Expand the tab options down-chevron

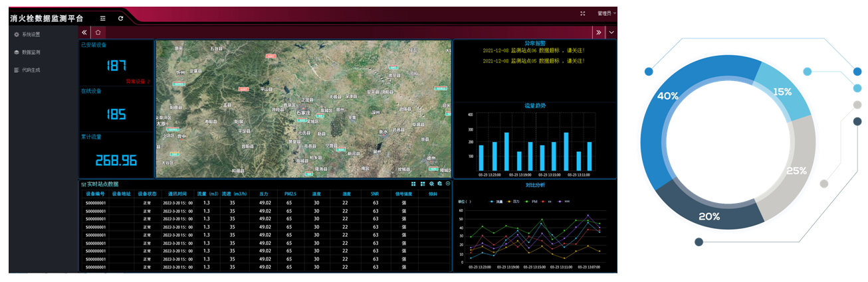tap(611, 32)
